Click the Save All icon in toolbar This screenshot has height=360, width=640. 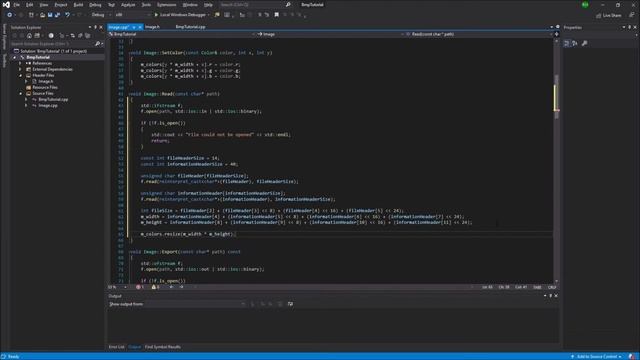(x=58, y=15)
